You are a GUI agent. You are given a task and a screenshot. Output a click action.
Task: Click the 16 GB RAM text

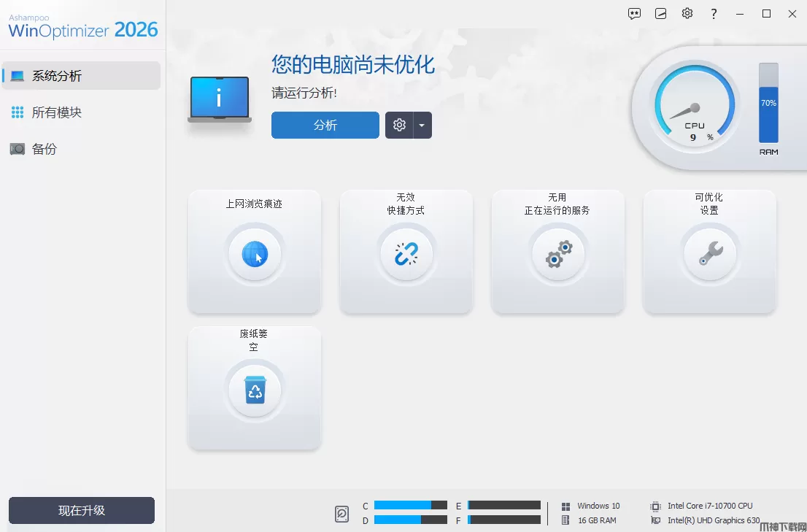click(597, 520)
